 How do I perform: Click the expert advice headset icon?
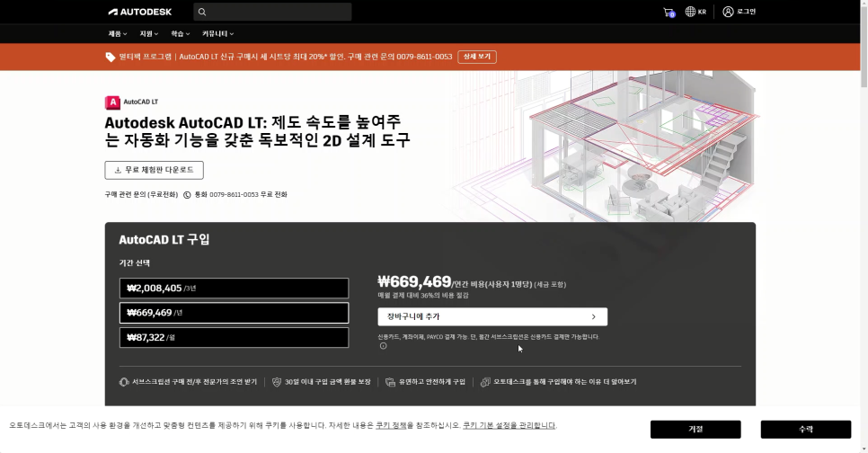pos(124,382)
